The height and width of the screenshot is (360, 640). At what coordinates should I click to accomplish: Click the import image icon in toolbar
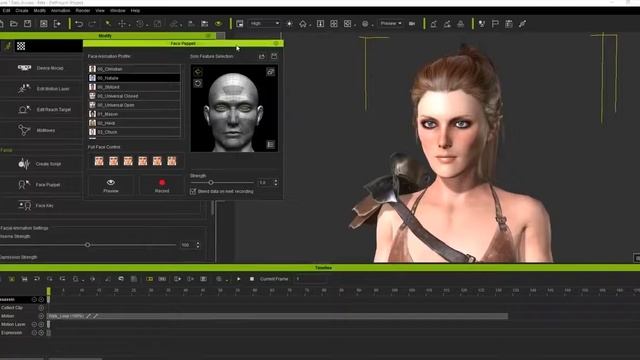click(x=43, y=24)
